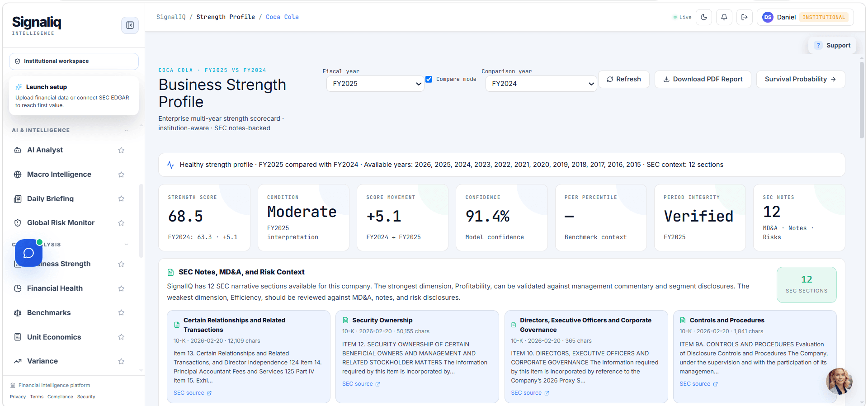
Task: Open SEC source link for Controls and Procedures
Action: pos(698,384)
